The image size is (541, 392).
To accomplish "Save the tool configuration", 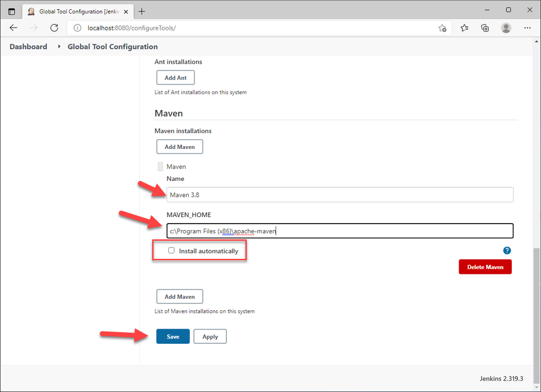I will (x=173, y=336).
